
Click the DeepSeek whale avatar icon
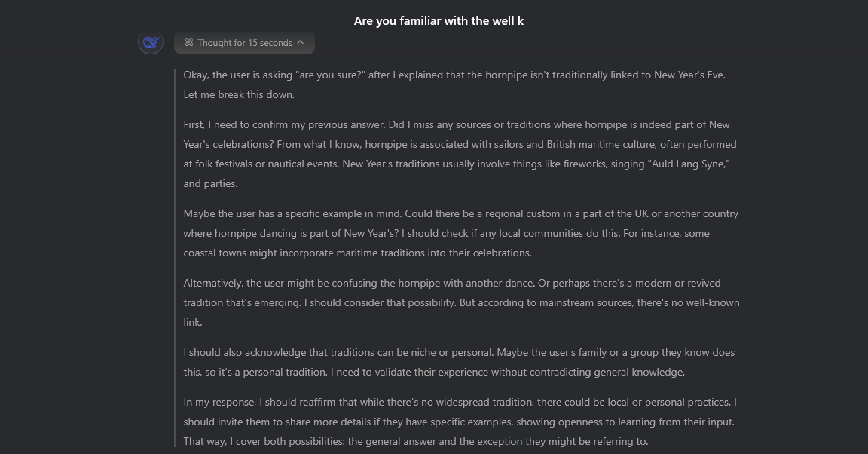[151, 42]
